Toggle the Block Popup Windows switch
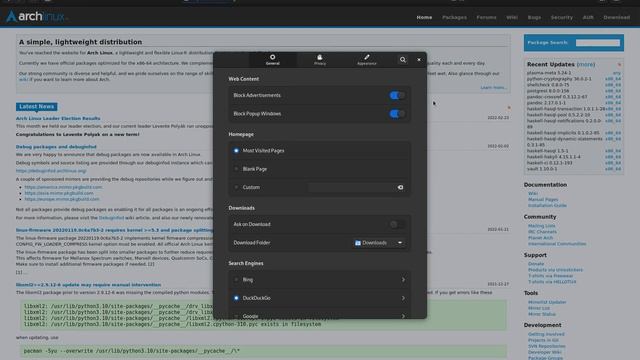 (397, 114)
